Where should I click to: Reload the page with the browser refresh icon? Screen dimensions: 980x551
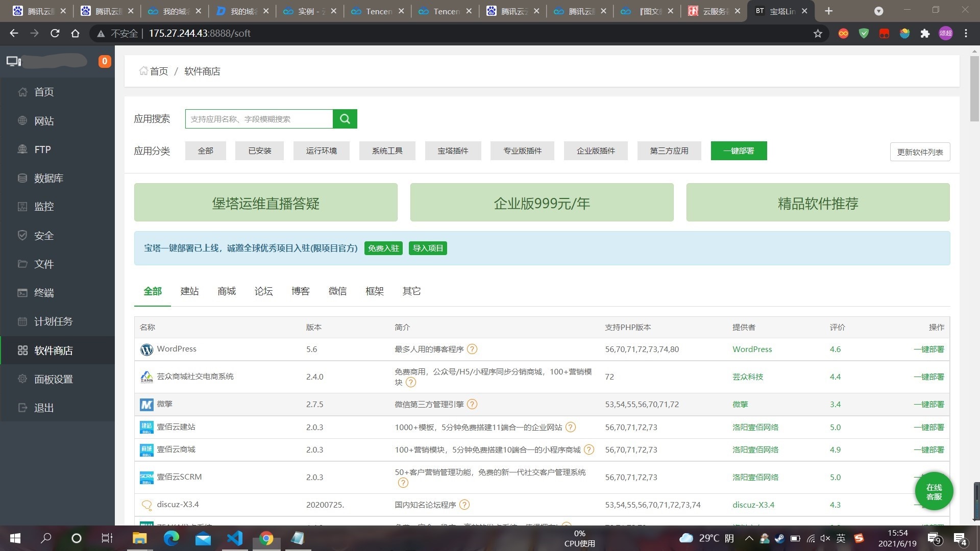(55, 33)
